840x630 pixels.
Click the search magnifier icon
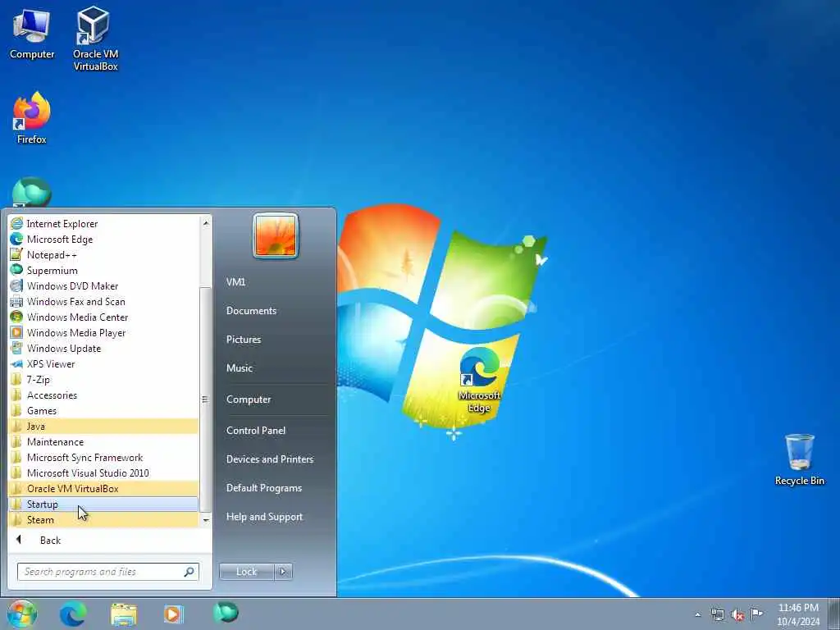[189, 572]
